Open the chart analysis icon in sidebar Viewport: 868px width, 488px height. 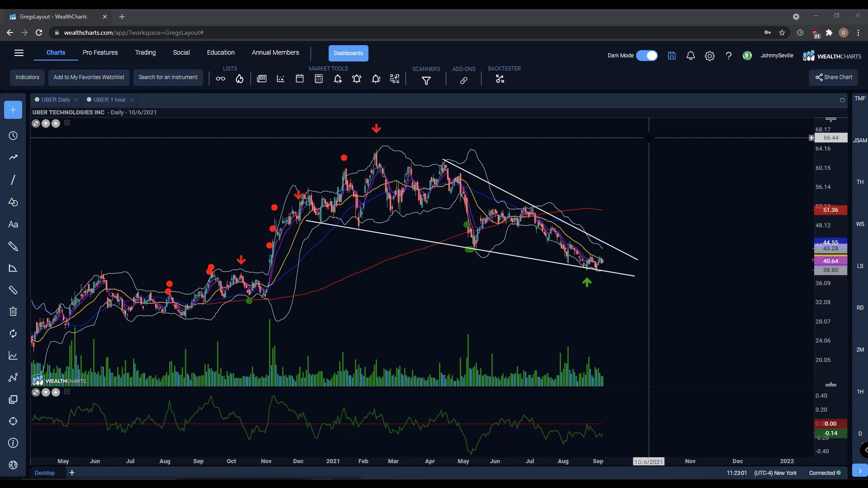[13, 356]
